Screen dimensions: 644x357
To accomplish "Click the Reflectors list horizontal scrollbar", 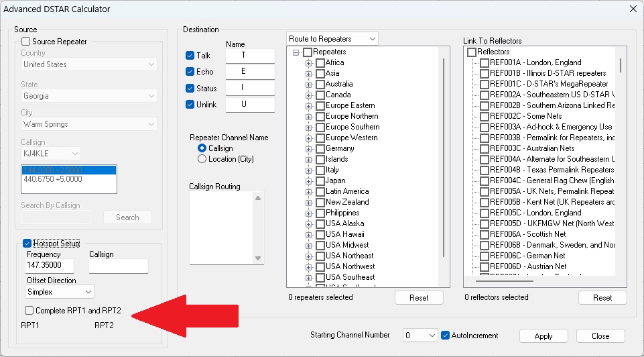I will click(505, 281).
